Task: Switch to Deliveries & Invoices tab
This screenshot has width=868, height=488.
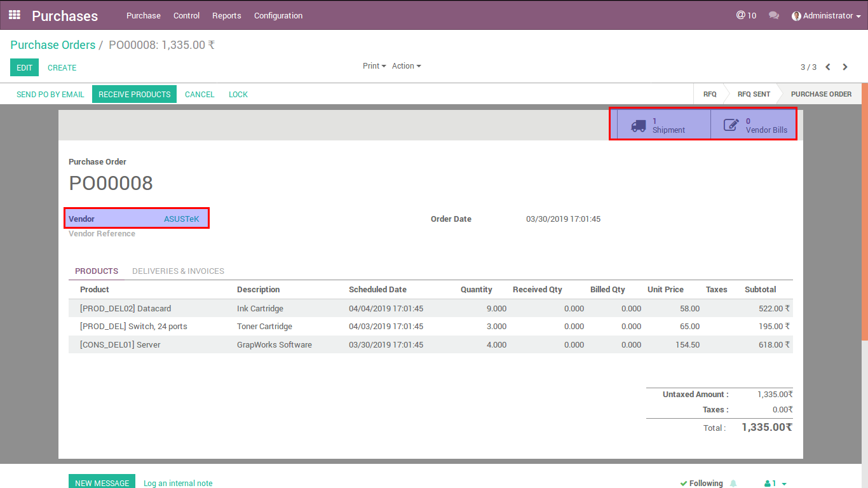Action: pos(178,271)
